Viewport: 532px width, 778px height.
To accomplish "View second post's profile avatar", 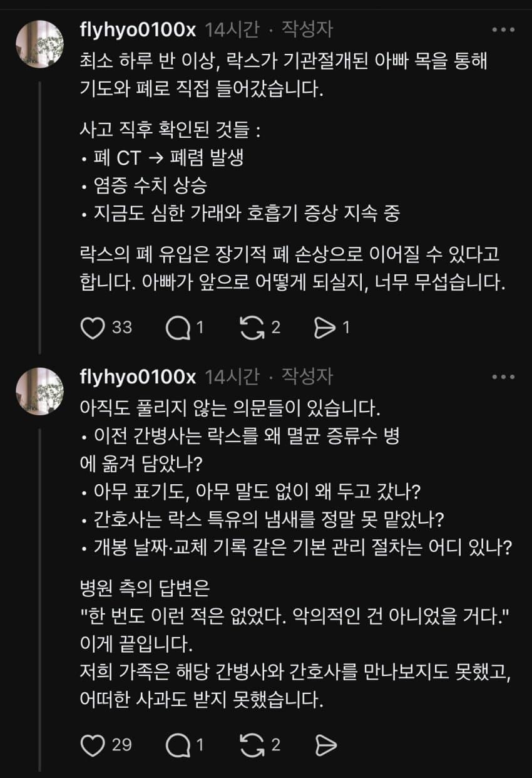I will [40, 392].
